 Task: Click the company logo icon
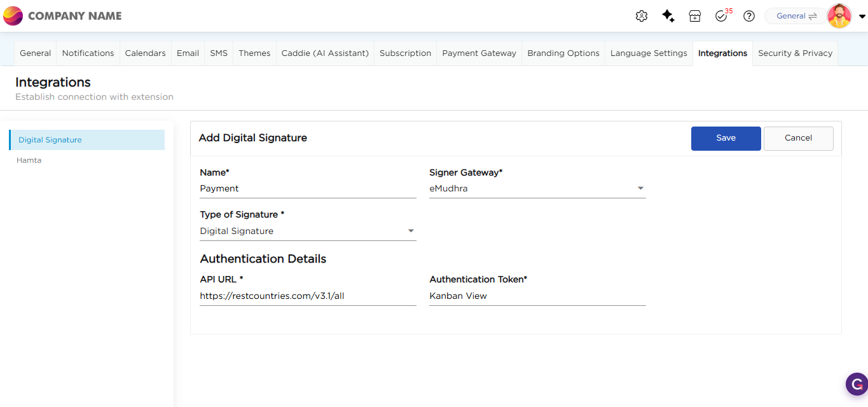pos(13,16)
